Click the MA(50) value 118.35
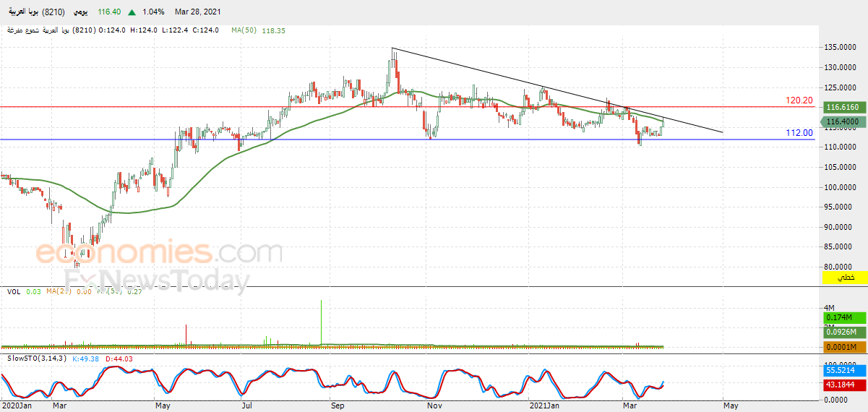 tap(274, 30)
